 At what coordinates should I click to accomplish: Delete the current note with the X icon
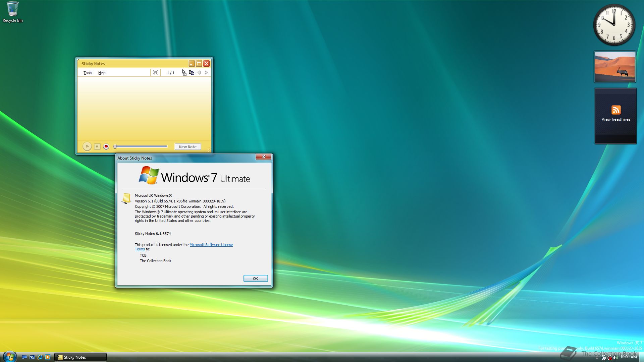[x=155, y=72]
